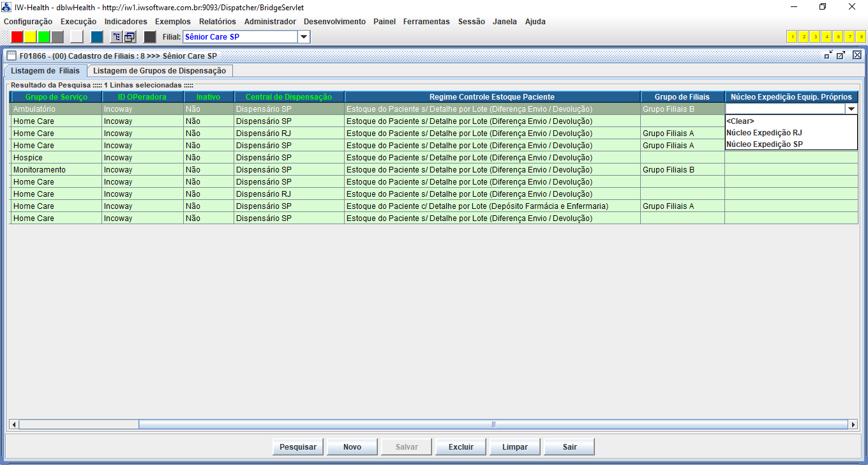Image resolution: width=868 pixels, height=465 pixels.
Task: Click the red square toolbar button
Action: coord(17,37)
